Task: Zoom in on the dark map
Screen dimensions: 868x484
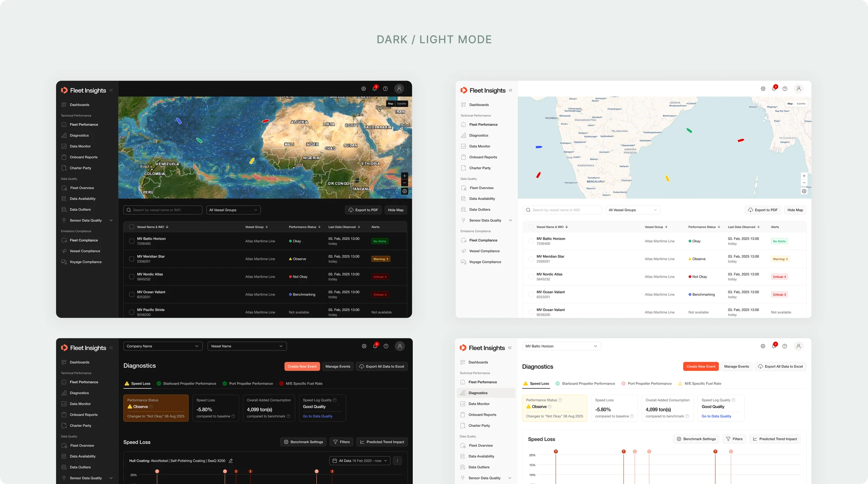Action: pyautogui.click(x=405, y=176)
